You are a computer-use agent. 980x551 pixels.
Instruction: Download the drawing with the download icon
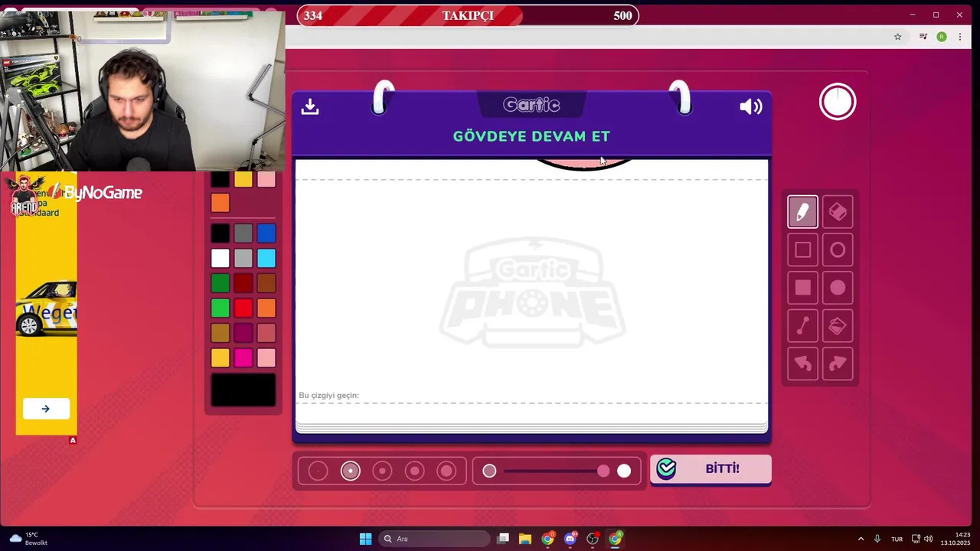(309, 106)
